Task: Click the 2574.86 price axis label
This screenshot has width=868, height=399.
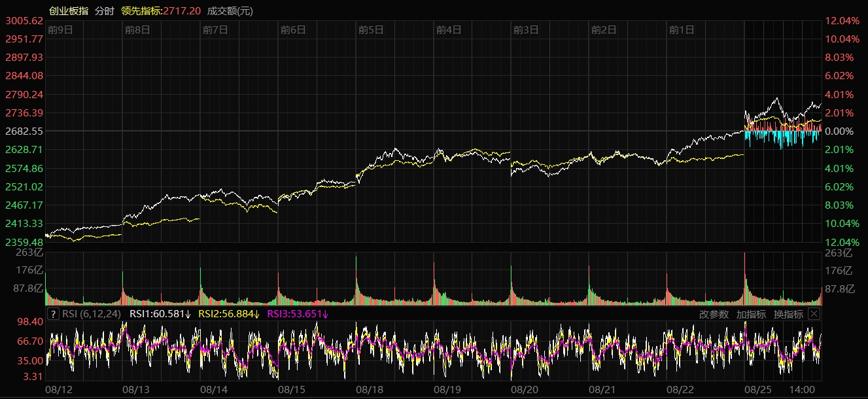Action: click(24, 168)
